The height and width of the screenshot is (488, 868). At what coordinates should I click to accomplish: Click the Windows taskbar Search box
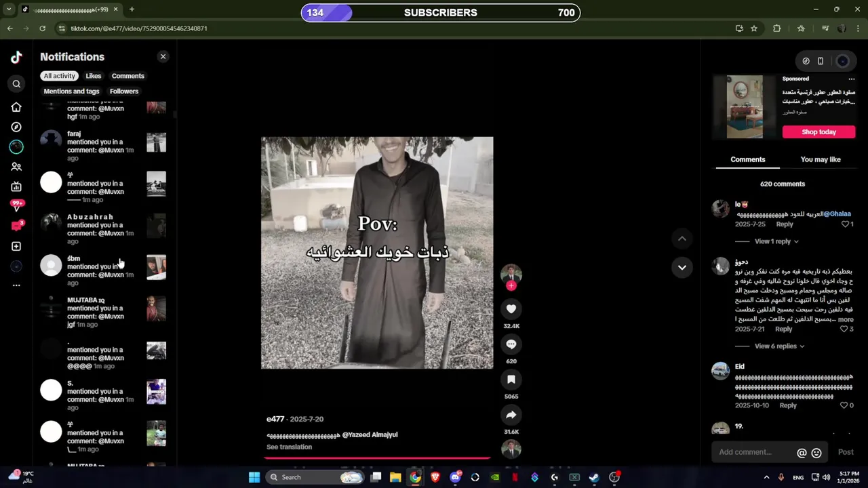[x=315, y=477]
